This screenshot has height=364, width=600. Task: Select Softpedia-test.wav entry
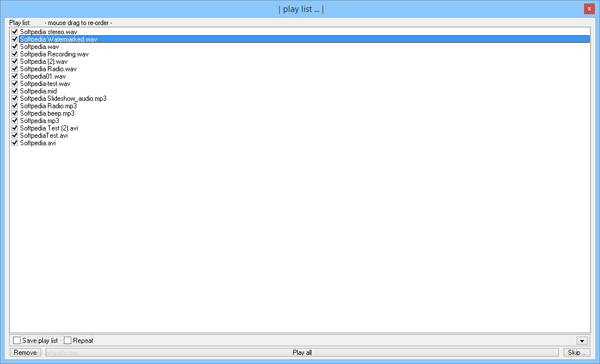point(45,83)
